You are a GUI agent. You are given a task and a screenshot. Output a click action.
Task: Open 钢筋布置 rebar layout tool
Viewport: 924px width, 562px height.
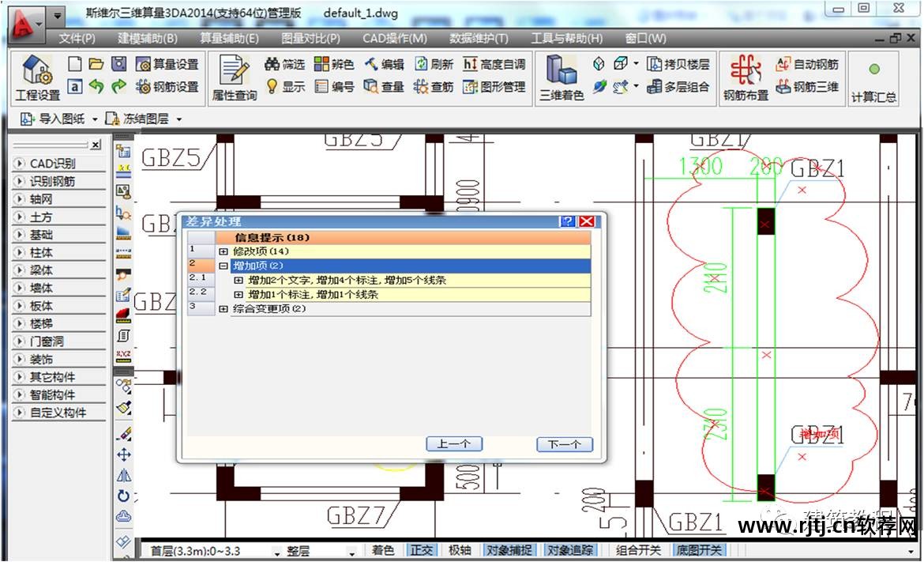pos(746,77)
